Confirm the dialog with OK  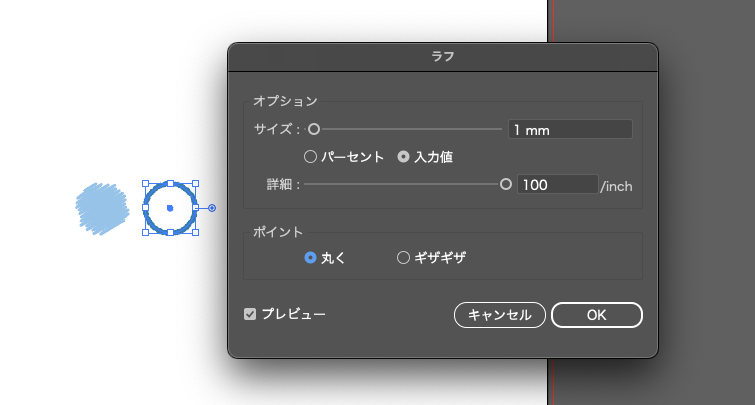(597, 315)
